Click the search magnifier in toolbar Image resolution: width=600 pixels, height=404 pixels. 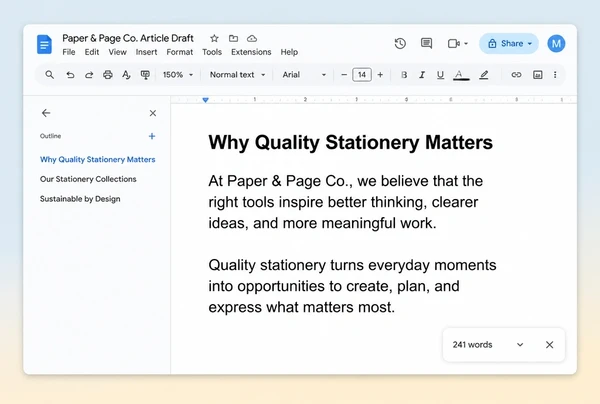[x=49, y=75]
